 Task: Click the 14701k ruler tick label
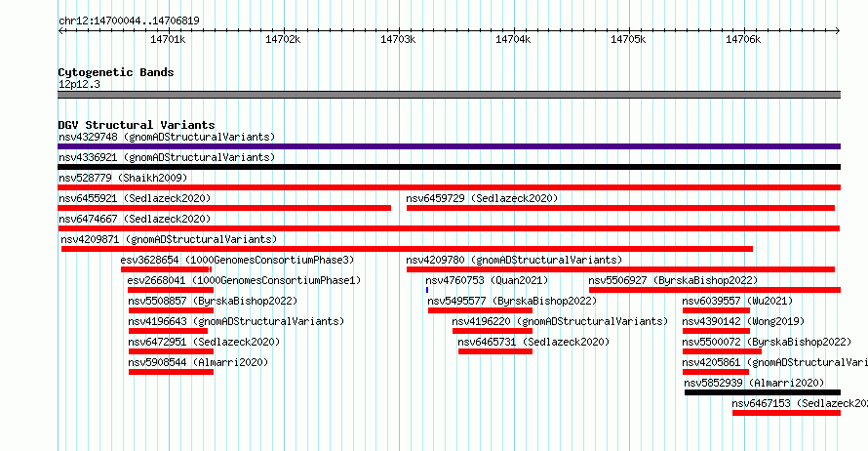pos(168,39)
